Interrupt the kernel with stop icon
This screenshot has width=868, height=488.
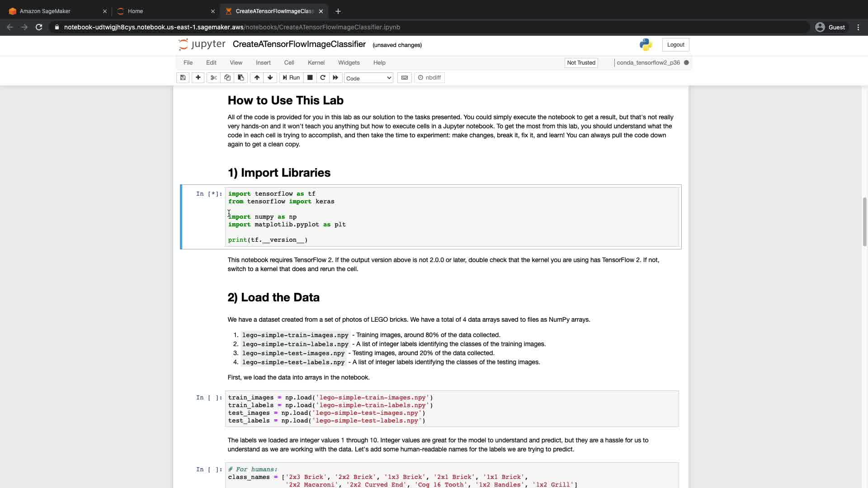tap(310, 78)
